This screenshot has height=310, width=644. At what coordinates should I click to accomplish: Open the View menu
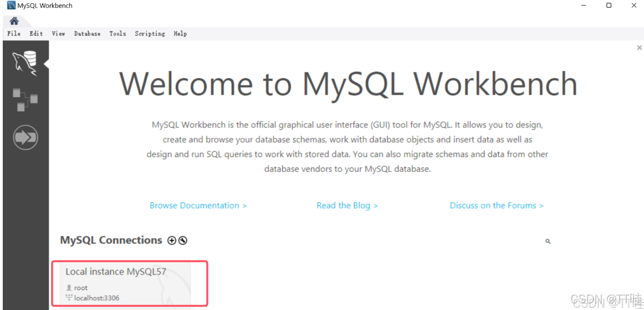tap(58, 34)
